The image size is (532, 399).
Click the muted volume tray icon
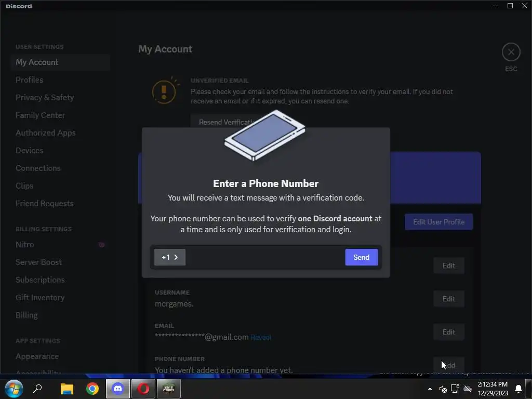[x=443, y=389]
